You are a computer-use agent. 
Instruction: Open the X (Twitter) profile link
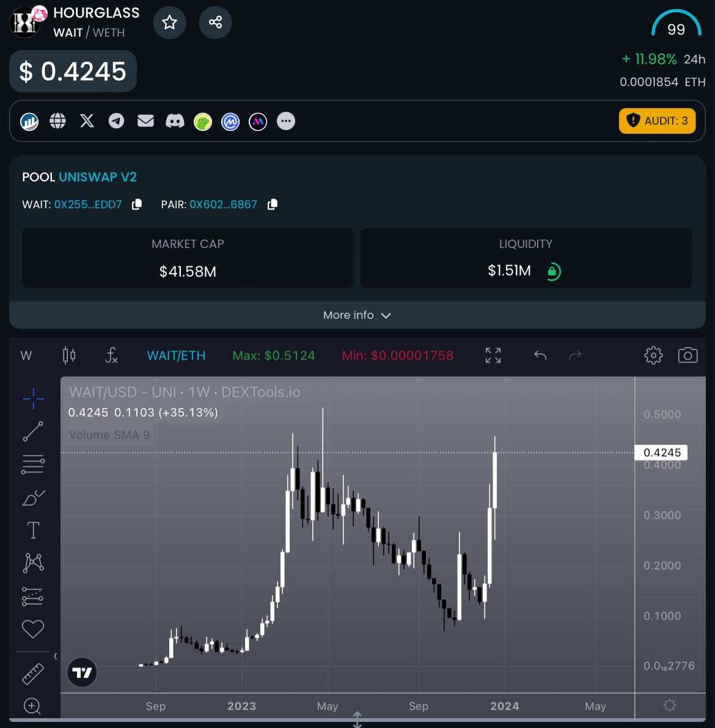pos(87,121)
